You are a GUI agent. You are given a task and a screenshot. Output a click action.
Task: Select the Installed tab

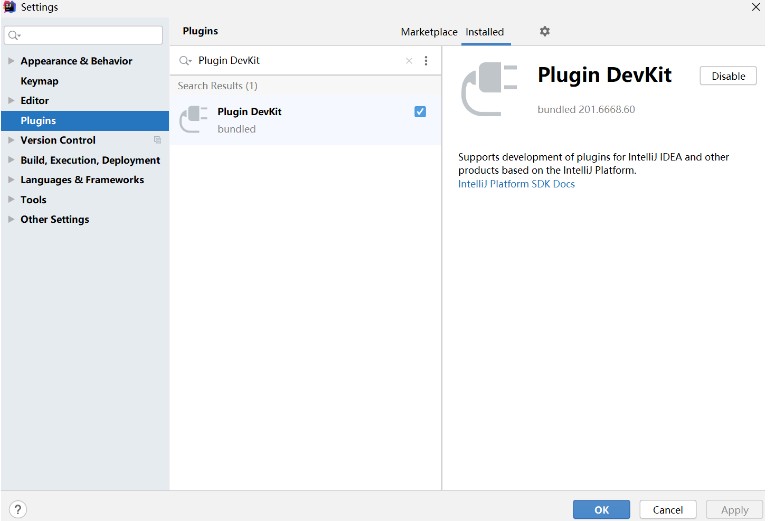485,32
